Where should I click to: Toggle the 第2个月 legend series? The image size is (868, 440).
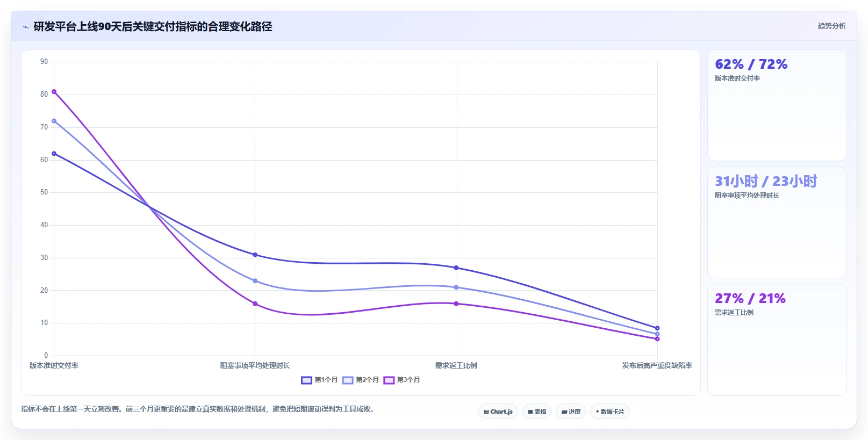(361, 380)
